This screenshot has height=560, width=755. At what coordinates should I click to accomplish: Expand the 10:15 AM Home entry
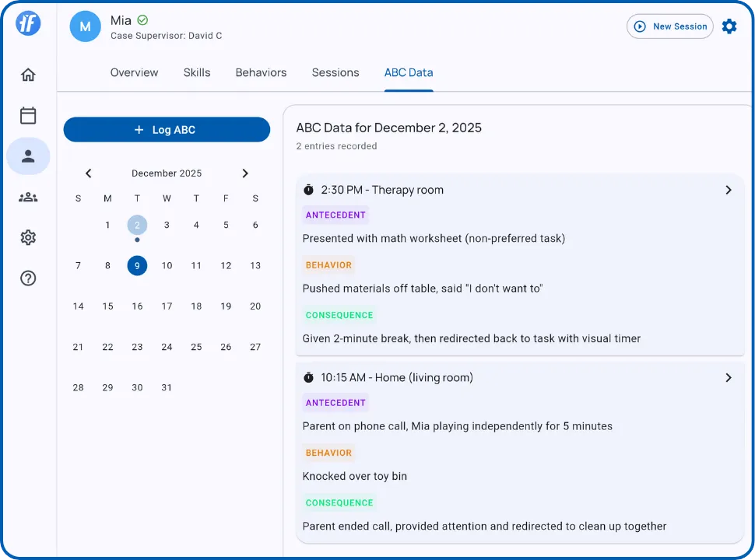click(x=729, y=377)
